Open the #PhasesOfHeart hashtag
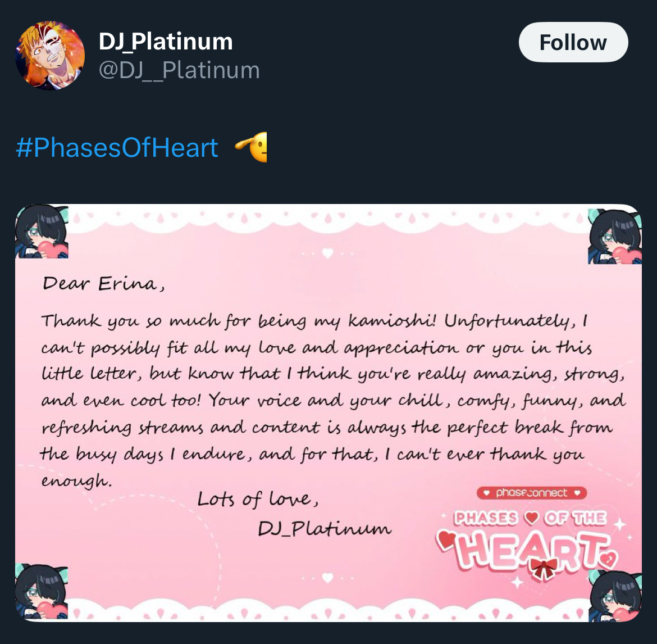This screenshot has height=644, width=657. tap(117, 147)
